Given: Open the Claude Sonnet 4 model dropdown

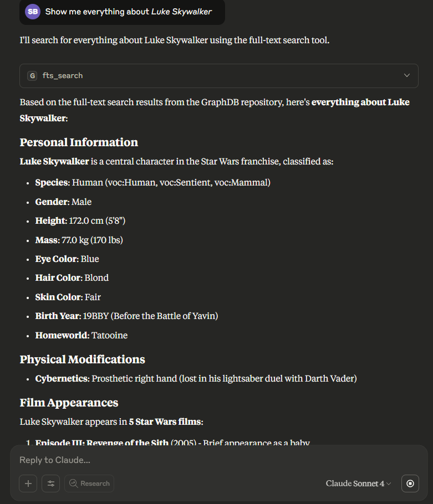Looking at the screenshot, I should [x=358, y=484].
